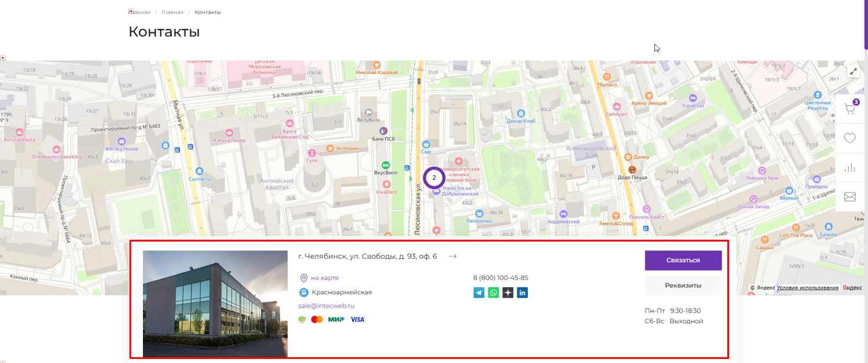Open the shopping cart sidebar icon
Screen dimensions: 868x363
[849, 109]
